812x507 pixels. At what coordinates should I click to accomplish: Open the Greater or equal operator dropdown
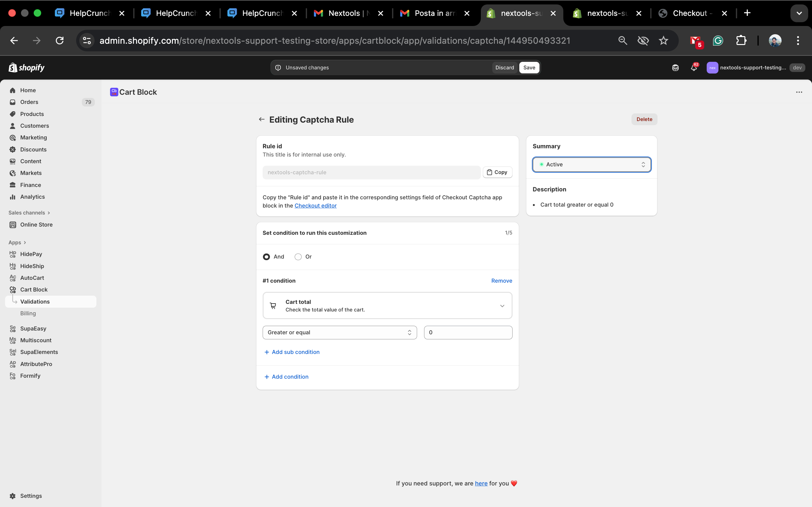click(340, 332)
